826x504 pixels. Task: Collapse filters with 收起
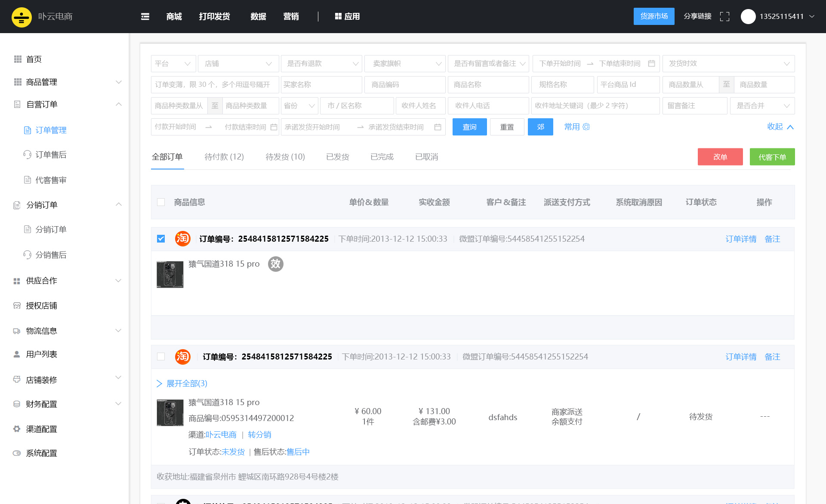[780, 126]
